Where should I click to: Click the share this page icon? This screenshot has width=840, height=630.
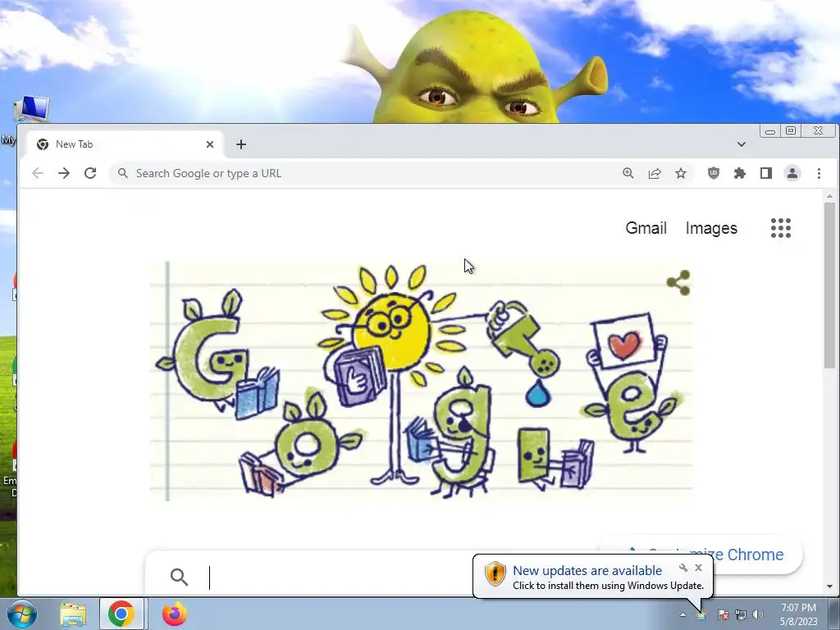pyautogui.click(x=654, y=173)
